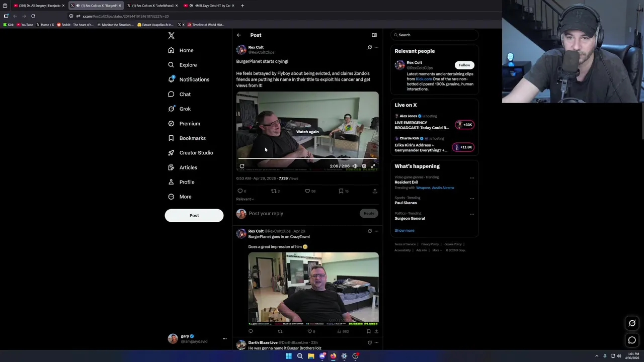Open the Kick bookmark in bookmarks bar
This screenshot has width=644, height=362.
click(x=9, y=25)
